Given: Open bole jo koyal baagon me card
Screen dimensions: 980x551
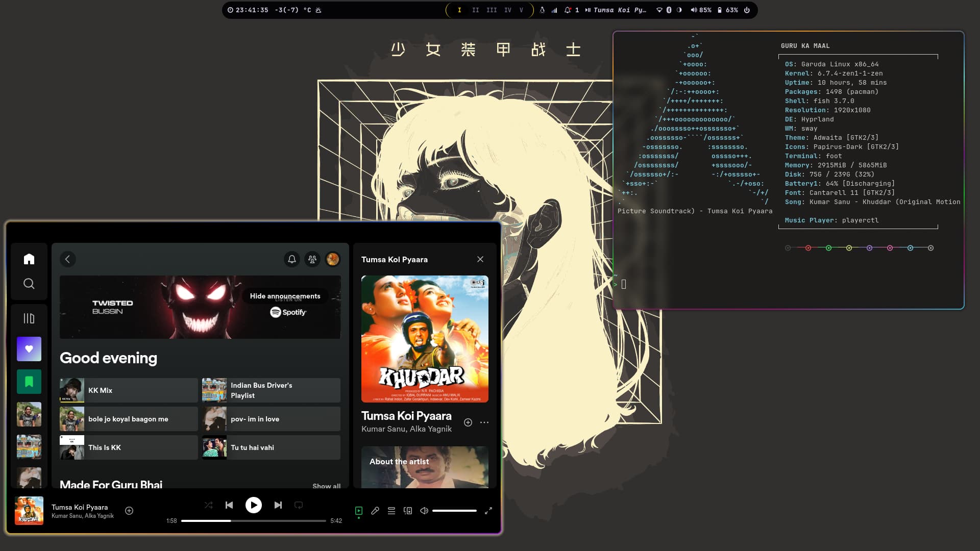Looking at the screenshot, I should tap(129, 419).
